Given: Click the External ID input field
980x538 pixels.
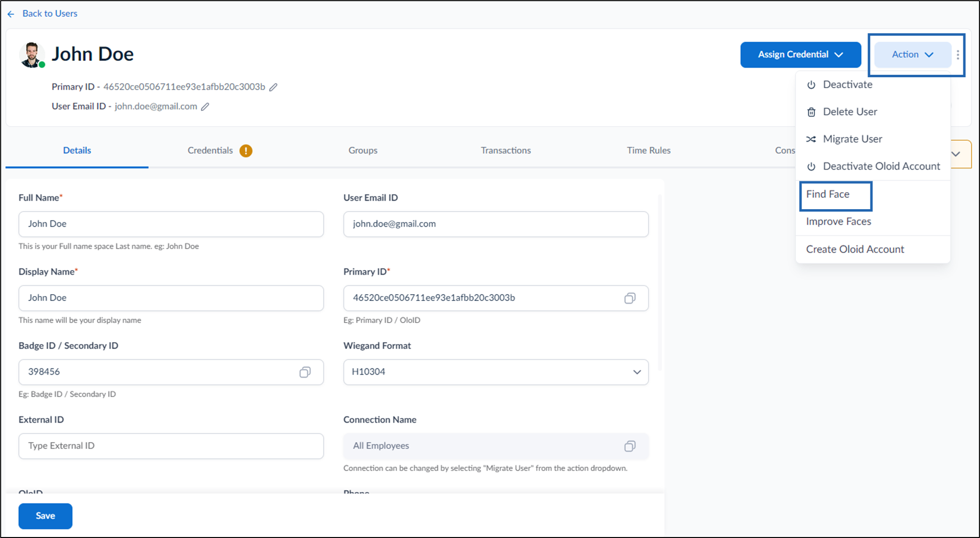Looking at the screenshot, I should point(171,446).
